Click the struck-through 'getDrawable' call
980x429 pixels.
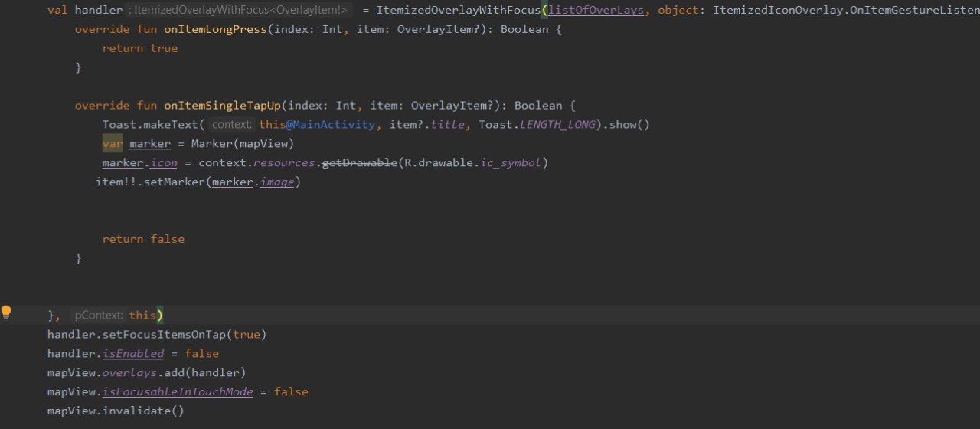360,163
